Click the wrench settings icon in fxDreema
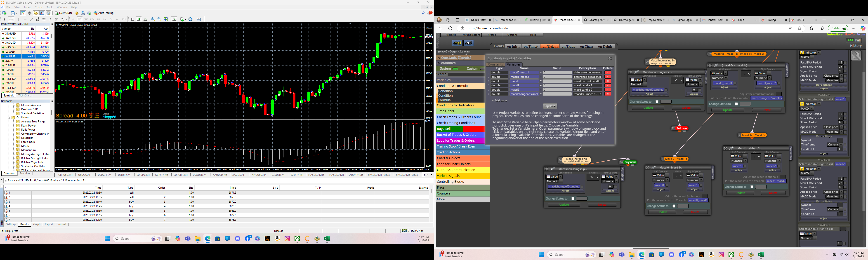This screenshot has width=868, height=260. [856, 56]
